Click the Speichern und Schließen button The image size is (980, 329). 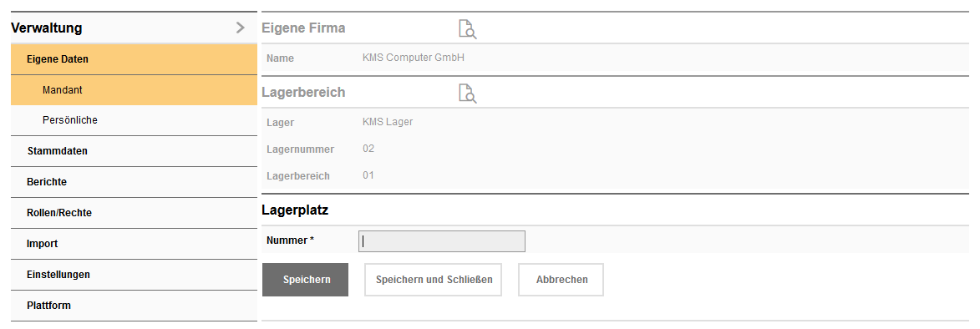(x=433, y=280)
